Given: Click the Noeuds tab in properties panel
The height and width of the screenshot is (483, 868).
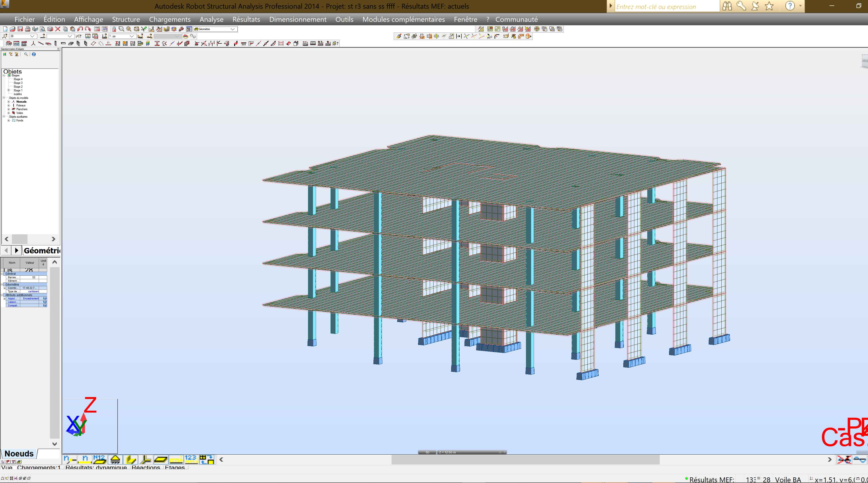Looking at the screenshot, I should pyautogui.click(x=19, y=454).
